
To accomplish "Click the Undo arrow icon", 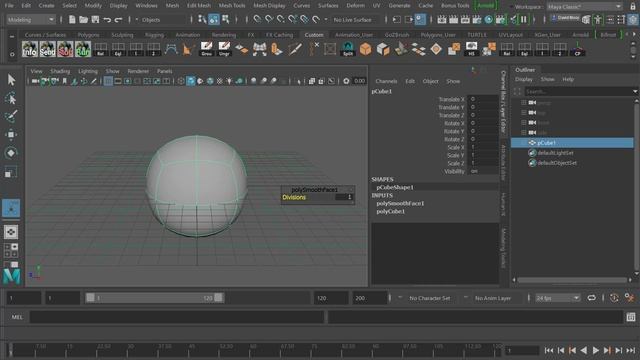I will (107, 20).
